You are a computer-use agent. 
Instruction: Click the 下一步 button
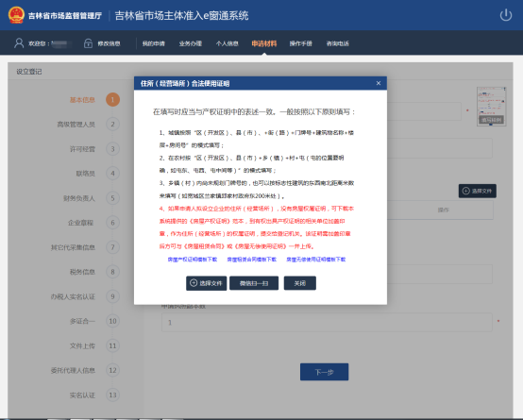pos(324,372)
